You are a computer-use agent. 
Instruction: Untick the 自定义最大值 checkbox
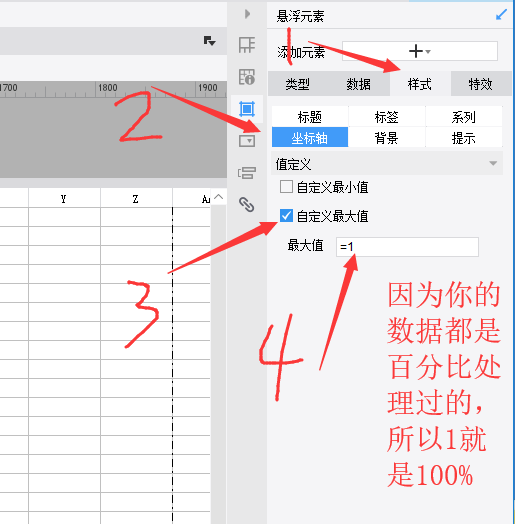click(x=286, y=216)
